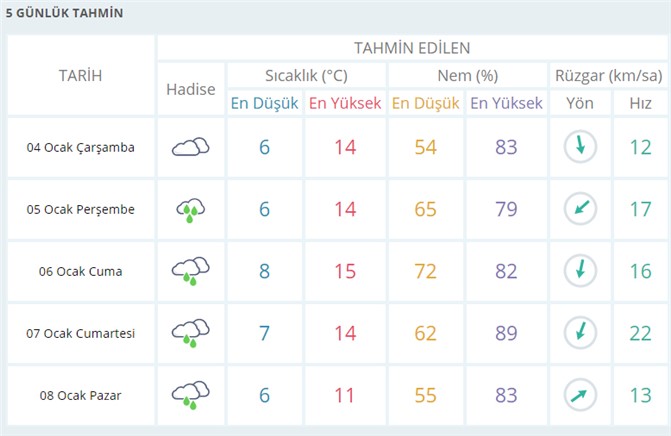Click the Rüzgar (km/sa) header
Viewport: 671px width, 436px height.
pos(608,75)
